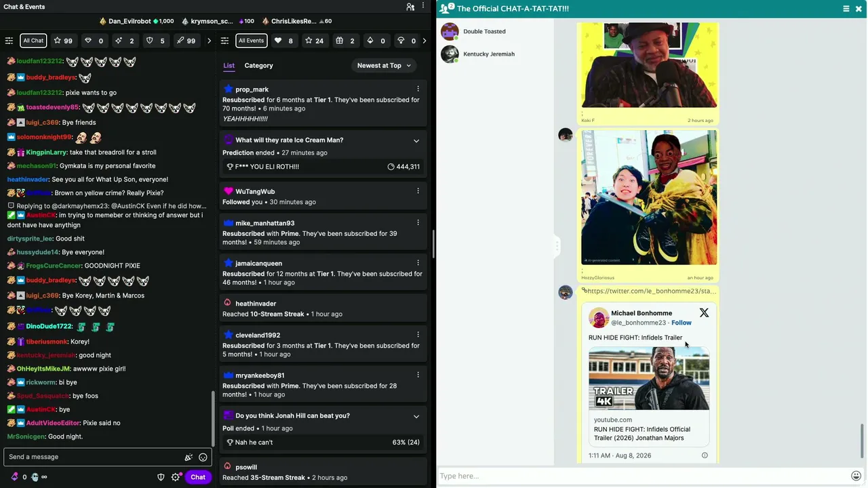Screen dimensions: 868x488
Task: Filter chat by the star count 99
Action: pos(63,41)
